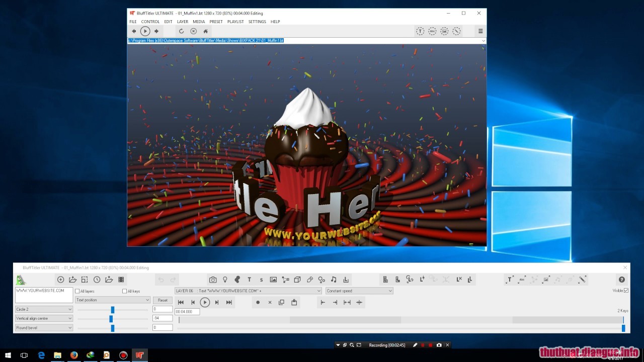644x362 pixels.
Task: Add picture layer icon in tool window
Action: click(x=273, y=280)
